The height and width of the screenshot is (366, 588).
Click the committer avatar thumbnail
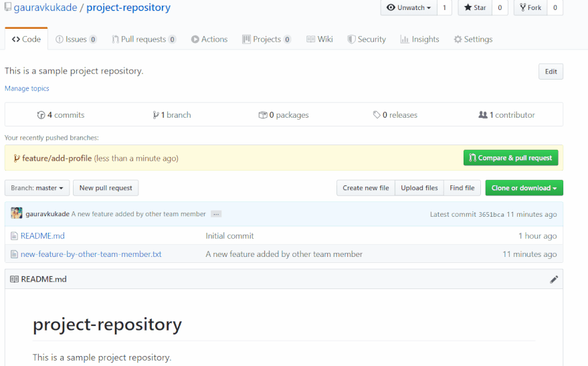tap(17, 213)
